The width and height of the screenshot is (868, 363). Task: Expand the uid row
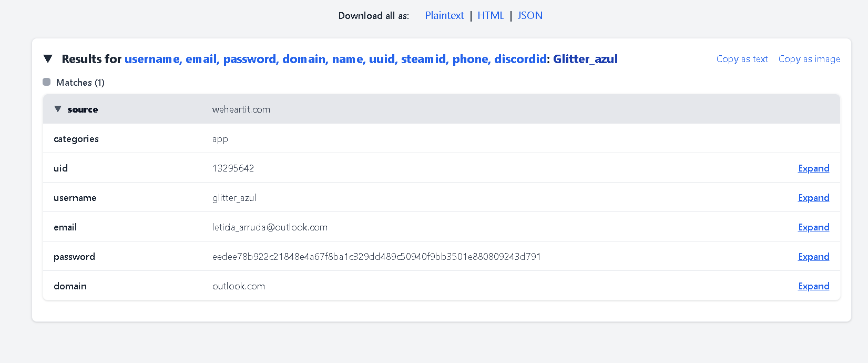(x=813, y=168)
